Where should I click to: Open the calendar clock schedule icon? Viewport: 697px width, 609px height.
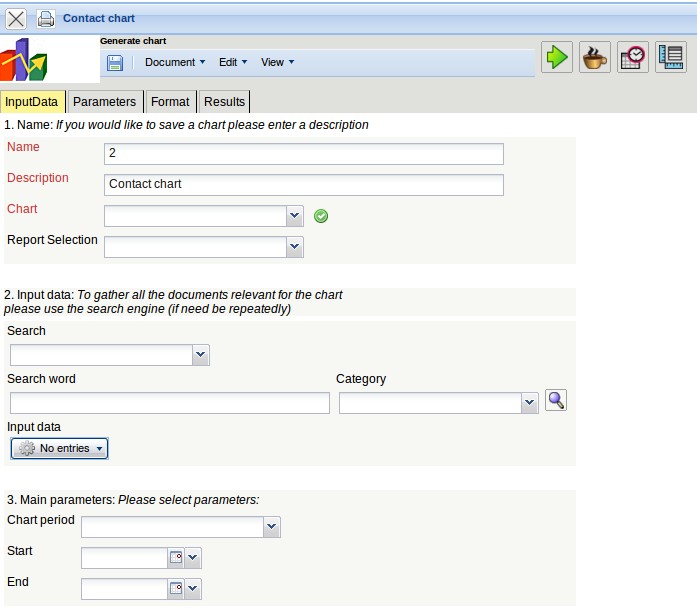pyautogui.click(x=632, y=57)
